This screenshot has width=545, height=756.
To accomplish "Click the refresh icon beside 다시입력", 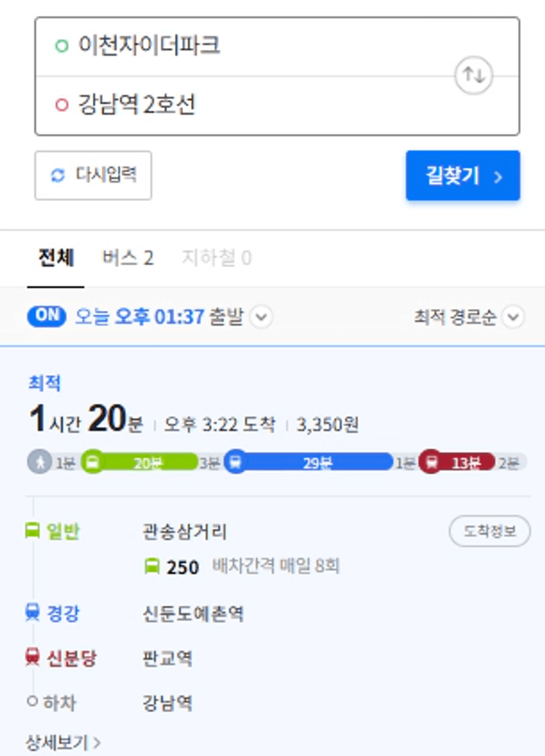I will (x=58, y=175).
